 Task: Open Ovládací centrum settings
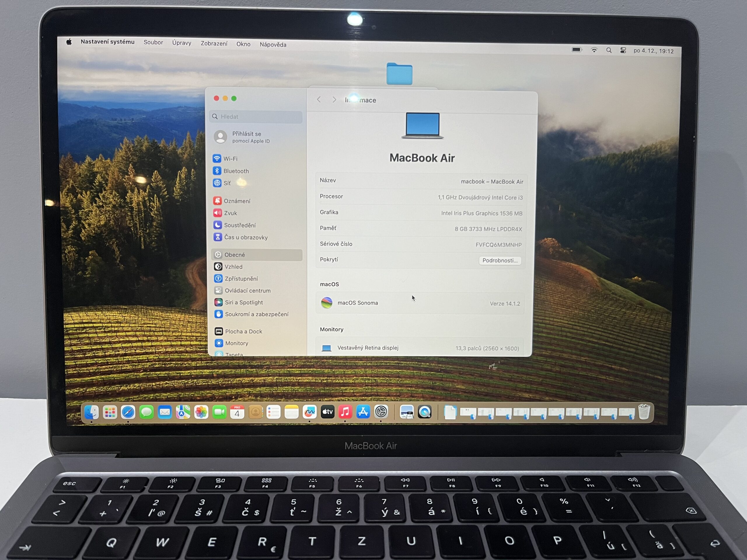click(247, 290)
